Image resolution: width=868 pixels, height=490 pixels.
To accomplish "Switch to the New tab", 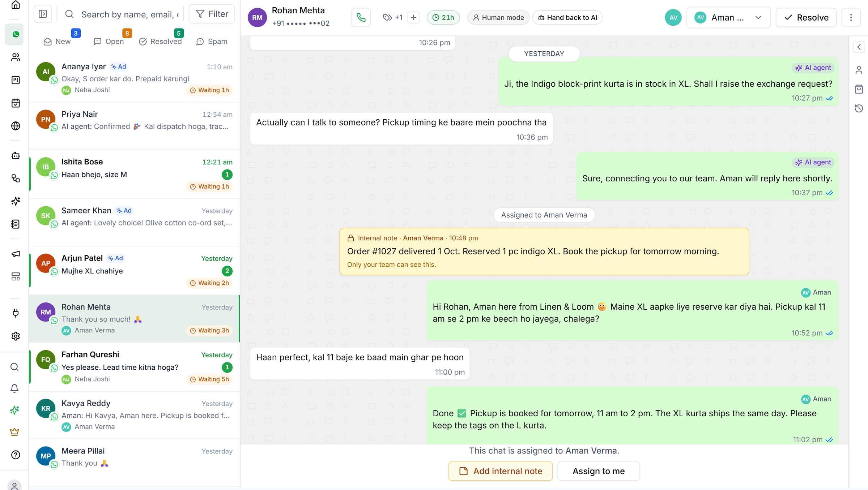I will tap(57, 41).
